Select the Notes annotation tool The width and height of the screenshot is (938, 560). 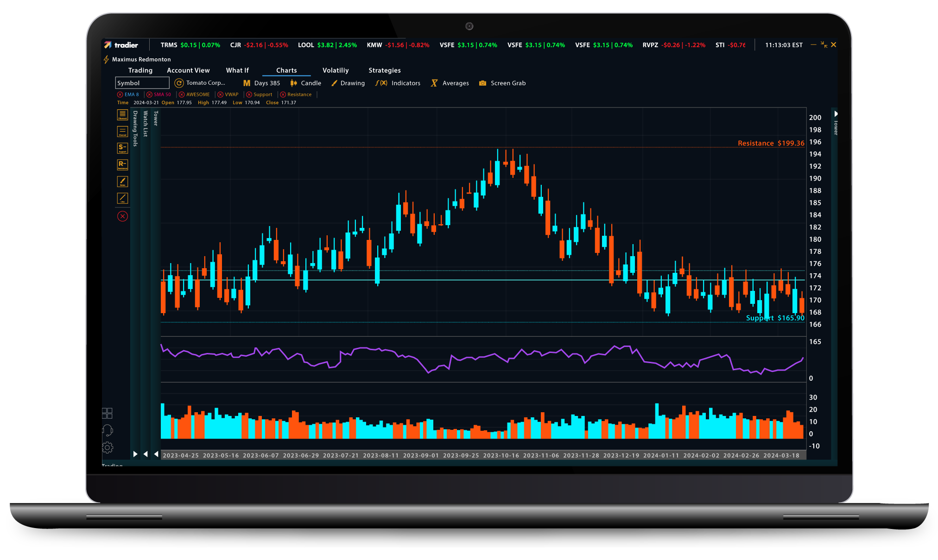pos(122,181)
